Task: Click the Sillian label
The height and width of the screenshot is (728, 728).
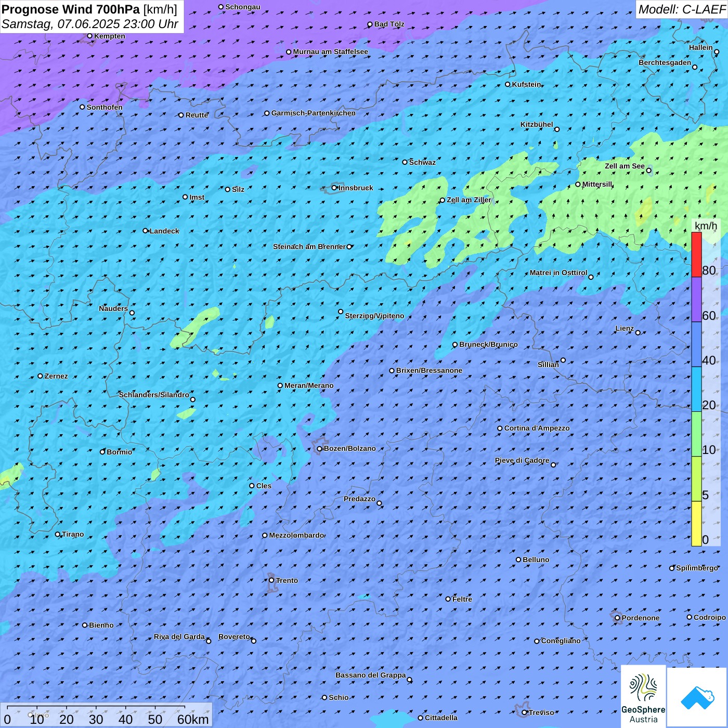Action: pyautogui.click(x=548, y=365)
